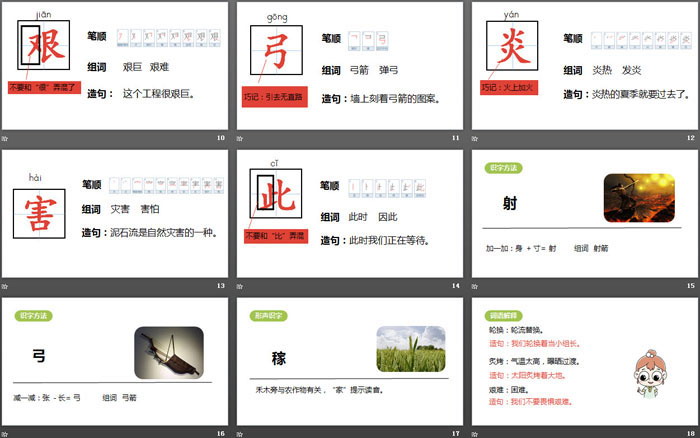This screenshot has height=438, width=700.
Task: Click the green 识字方法 tag on slide 15
Action: pos(502,166)
